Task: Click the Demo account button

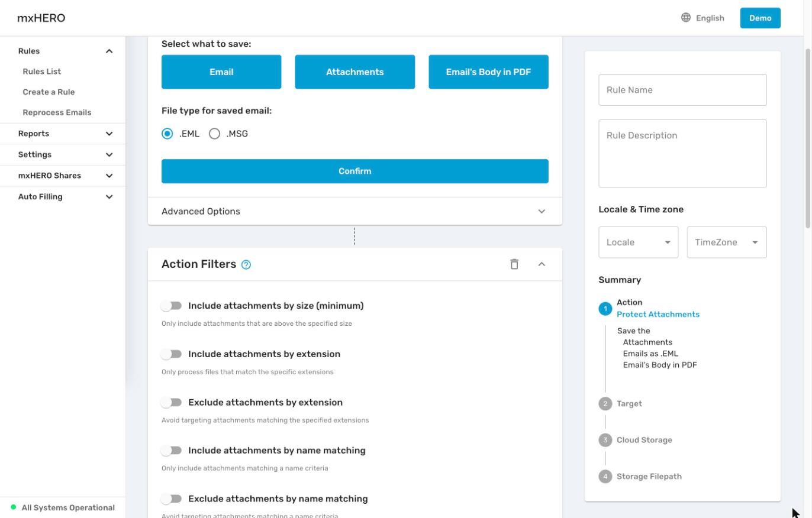Action: click(x=760, y=18)
